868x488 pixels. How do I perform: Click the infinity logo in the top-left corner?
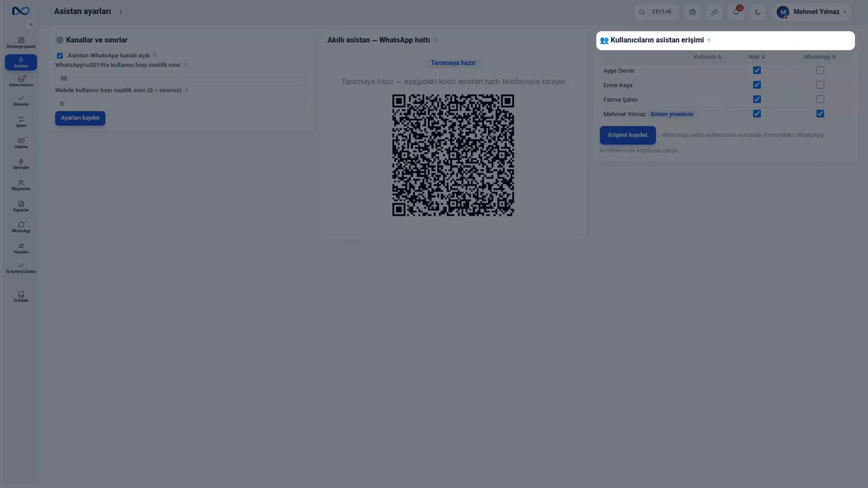21,11
